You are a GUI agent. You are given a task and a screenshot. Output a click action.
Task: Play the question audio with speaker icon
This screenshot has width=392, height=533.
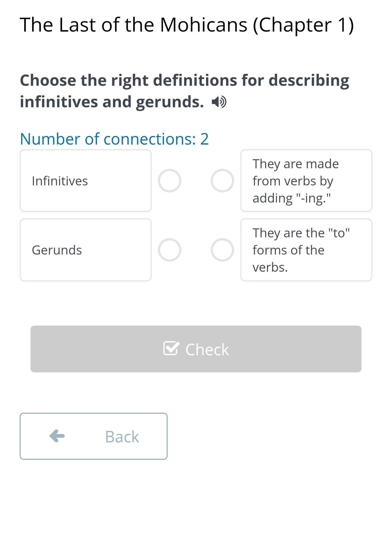tap(219, 102)
